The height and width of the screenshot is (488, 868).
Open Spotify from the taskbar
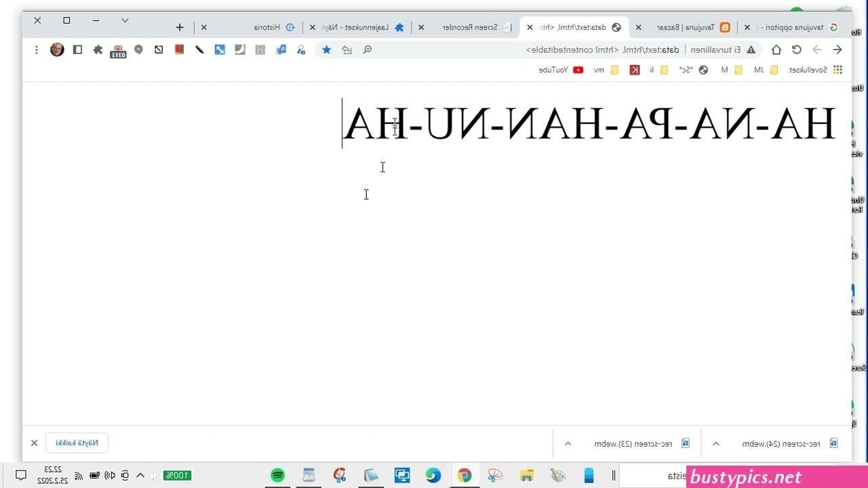coord(277,476)
